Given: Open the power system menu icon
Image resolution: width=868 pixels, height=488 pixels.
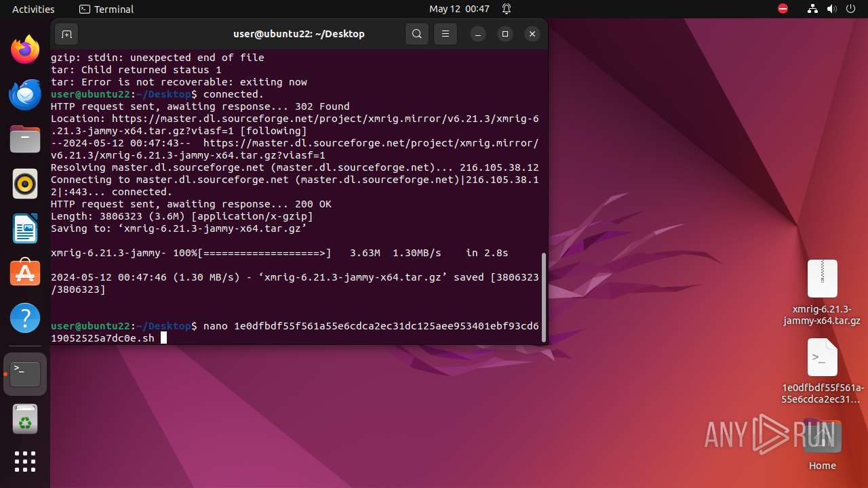Looking at the screenshot, I should [x=850, y=9].
